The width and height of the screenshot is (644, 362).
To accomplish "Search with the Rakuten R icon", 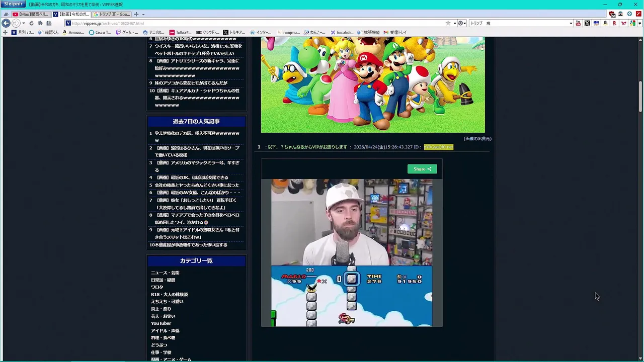I will [x=614, y=23].
